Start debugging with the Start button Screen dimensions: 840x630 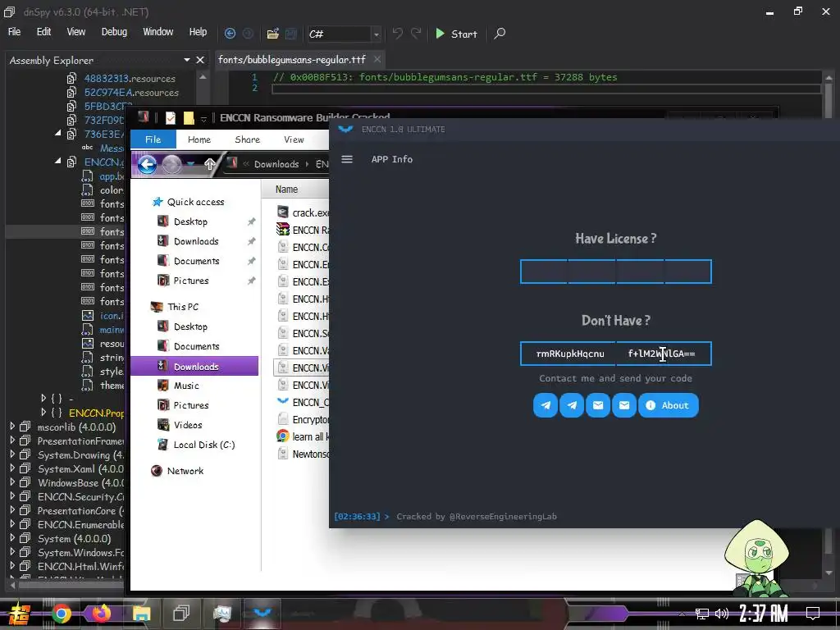coord(456,34)
